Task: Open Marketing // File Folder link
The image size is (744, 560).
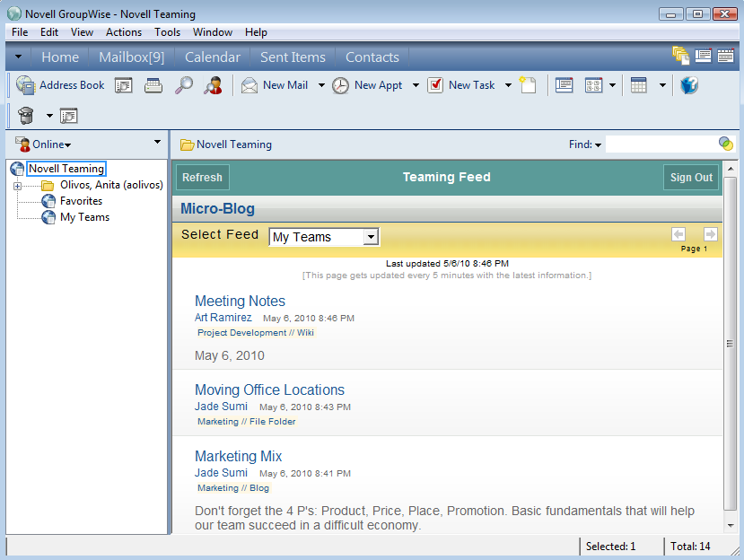Action: (246, 422)
